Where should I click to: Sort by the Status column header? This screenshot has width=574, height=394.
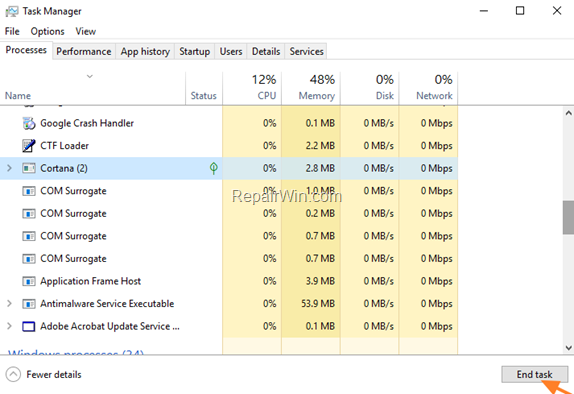tap(204, 88)
